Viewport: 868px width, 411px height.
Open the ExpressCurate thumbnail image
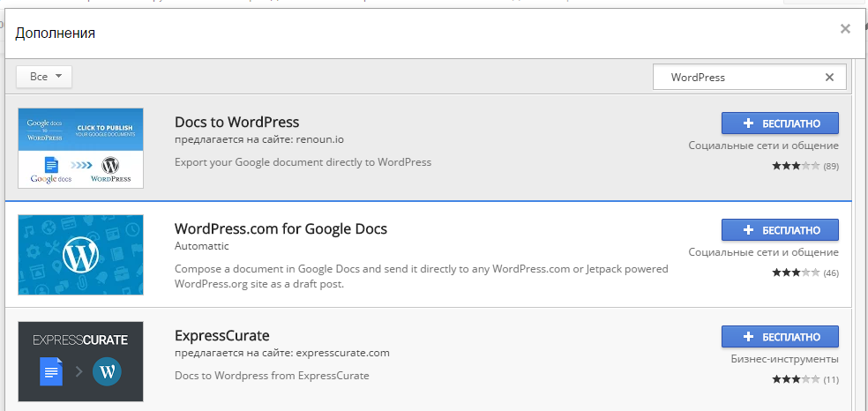coord(81,362)
